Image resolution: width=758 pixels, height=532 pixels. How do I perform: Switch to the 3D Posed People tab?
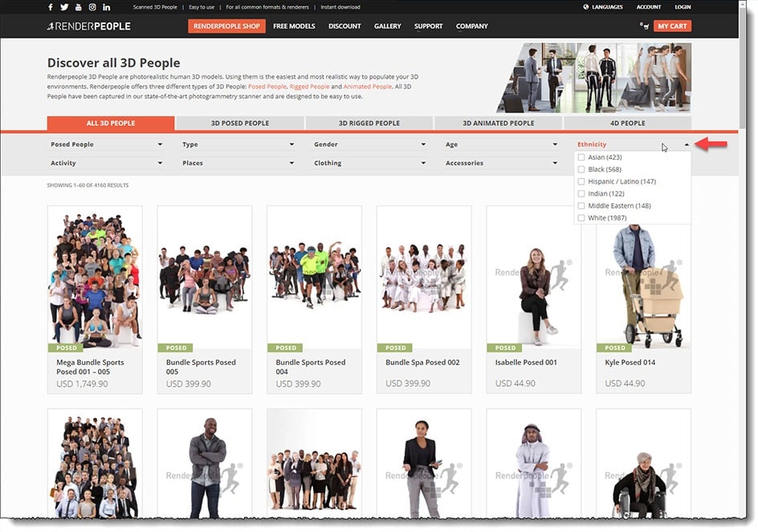click(240, 124)
